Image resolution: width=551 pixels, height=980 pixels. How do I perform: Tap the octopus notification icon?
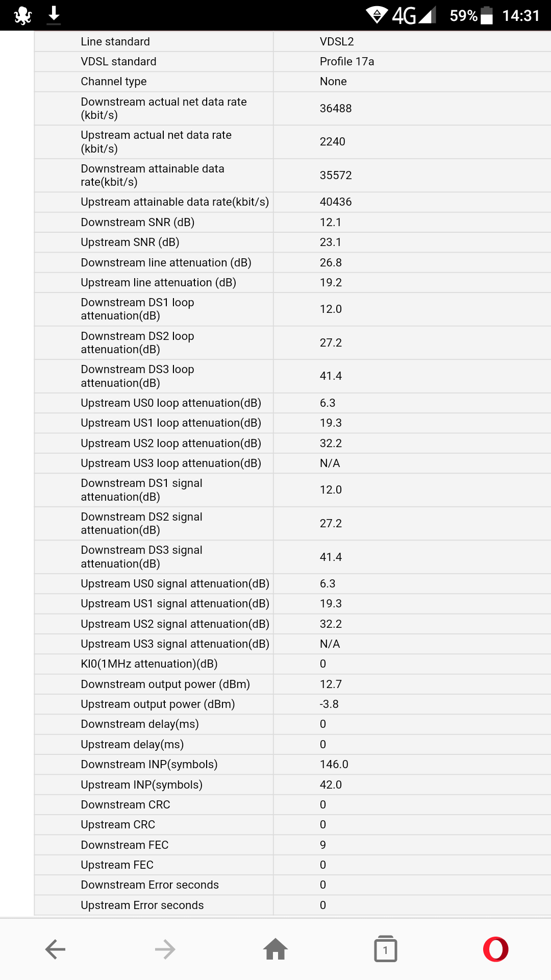[x=23, y=15]
